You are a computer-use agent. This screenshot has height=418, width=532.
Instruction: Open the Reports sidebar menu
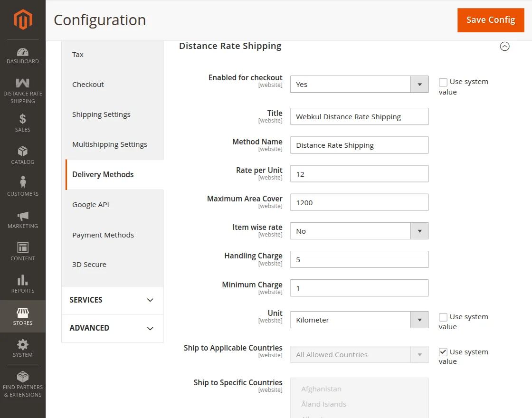tap(22, 283)
